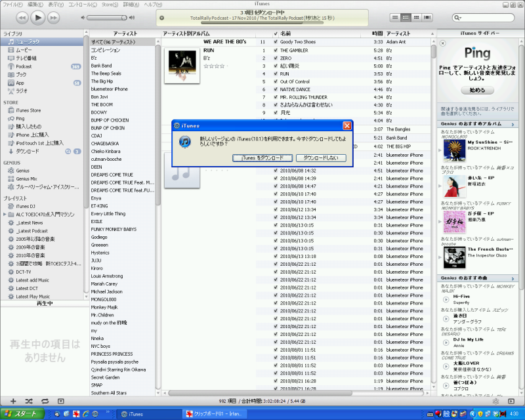
Task: Uncheck the RUN track checkbox
Action: pos(276,73)
